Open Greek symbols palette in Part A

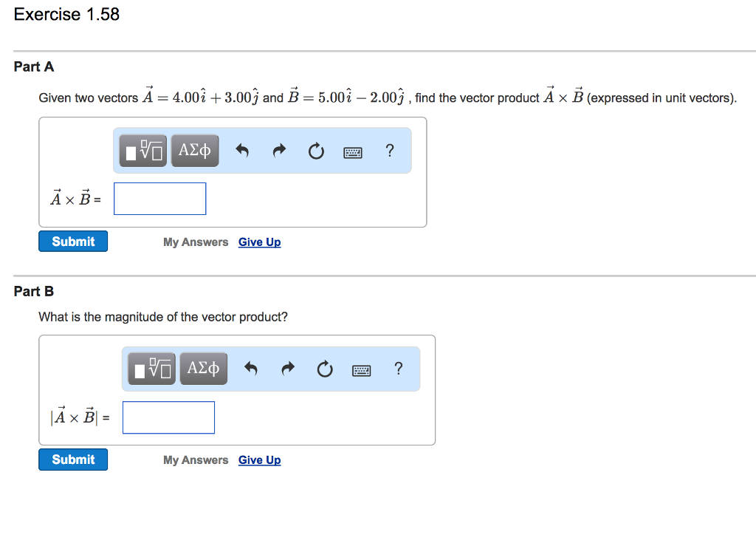click(x=195, y=151)
